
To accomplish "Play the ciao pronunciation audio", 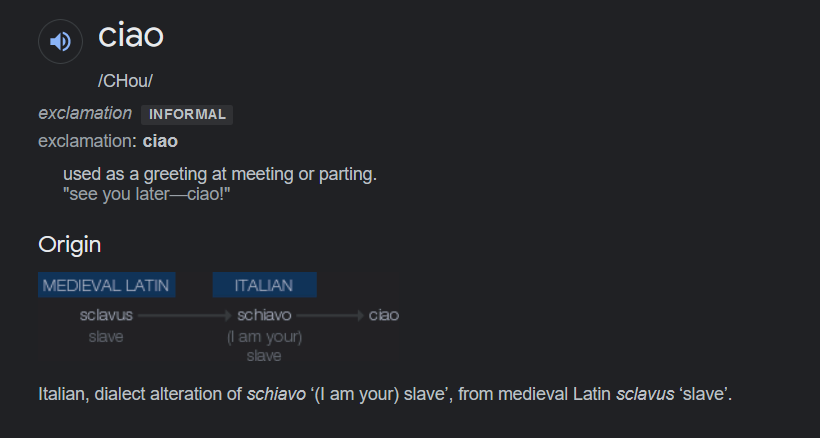I will click(x=60, y=41).
